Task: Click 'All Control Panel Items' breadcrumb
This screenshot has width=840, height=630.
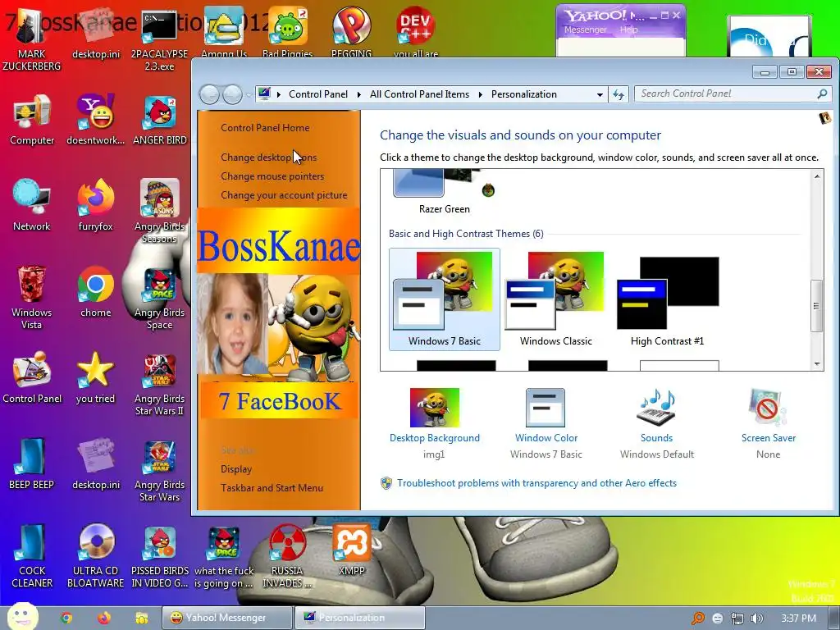Action: (x=419, y=94)
